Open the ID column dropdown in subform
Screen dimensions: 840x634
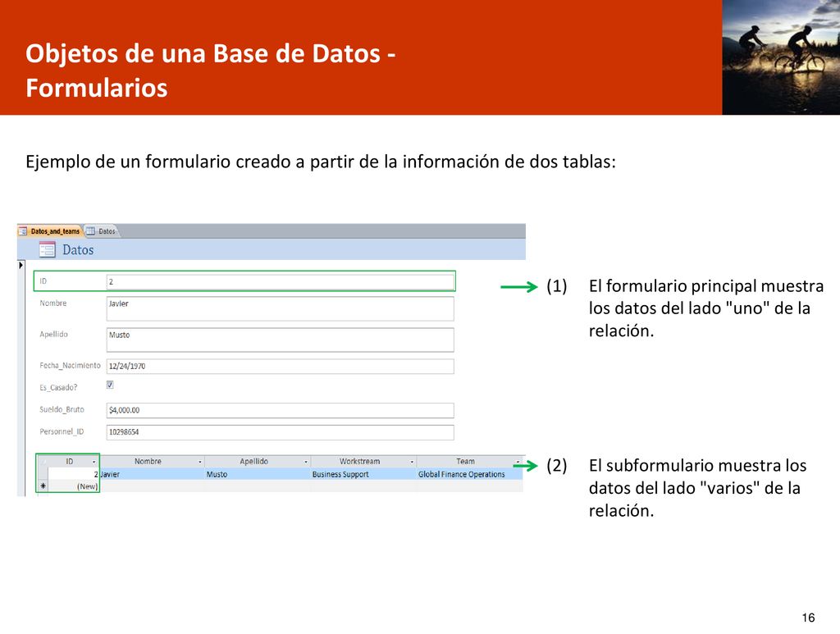pos(94,462)
